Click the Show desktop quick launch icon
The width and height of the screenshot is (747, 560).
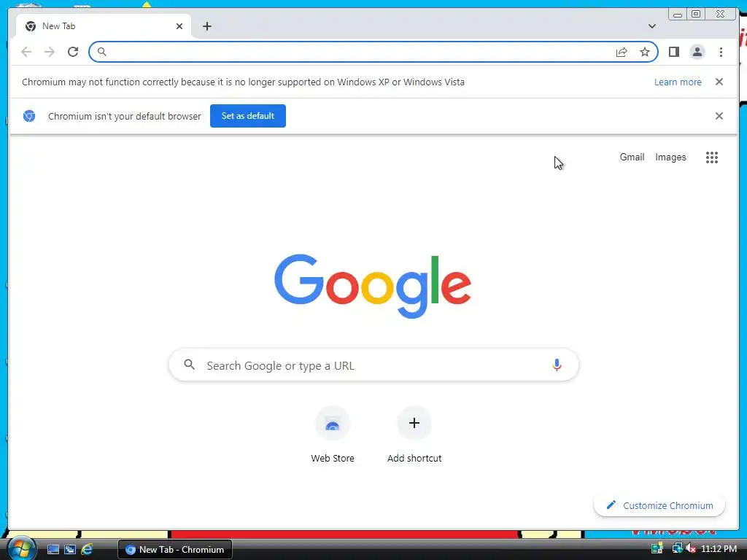tap(53, 550)
